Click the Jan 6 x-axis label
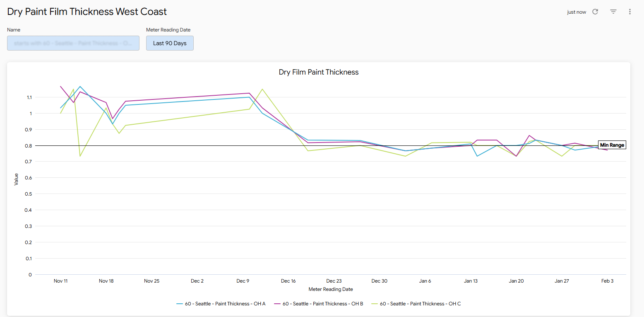Image resolution: width=644 pixels, height=317 pixels. pyautogui.click(x=425, y=281)
